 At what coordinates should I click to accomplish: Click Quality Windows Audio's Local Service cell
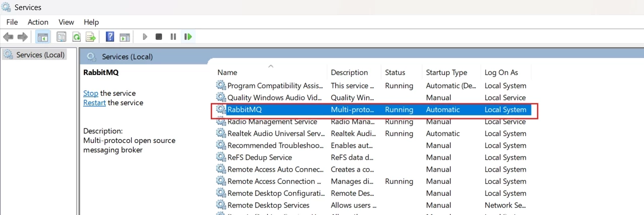(505, 97)
